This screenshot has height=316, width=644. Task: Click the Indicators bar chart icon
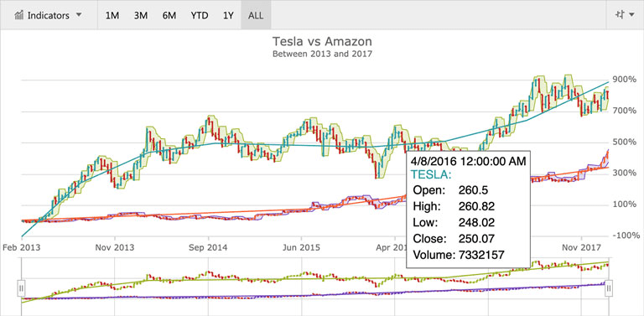(19, 16)
